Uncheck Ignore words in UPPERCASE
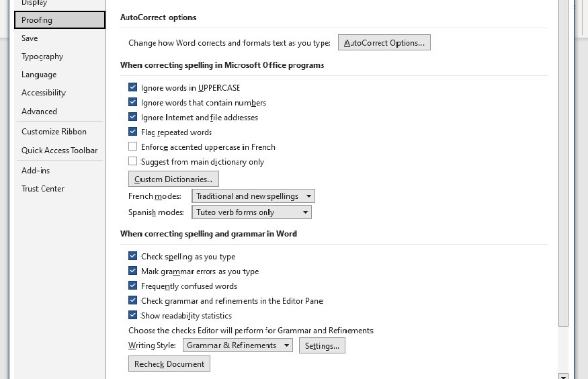Screen dimensions: 588x379 [x=133, y=87]
